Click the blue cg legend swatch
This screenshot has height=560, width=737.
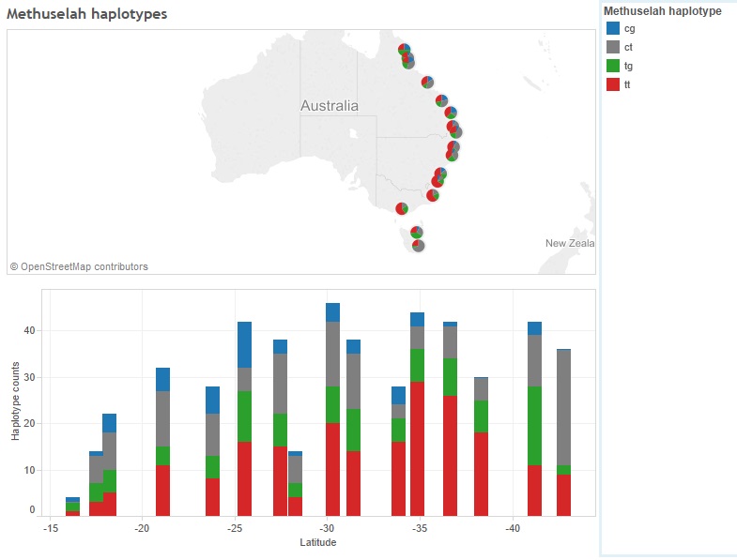613,28
